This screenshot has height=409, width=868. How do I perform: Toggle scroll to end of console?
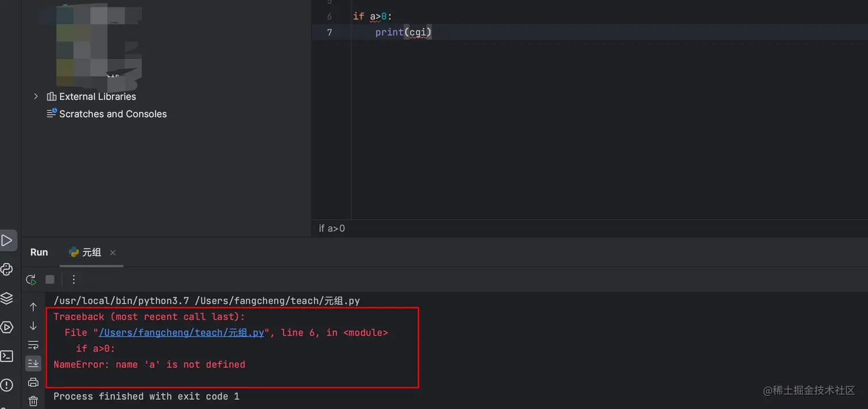33,363
